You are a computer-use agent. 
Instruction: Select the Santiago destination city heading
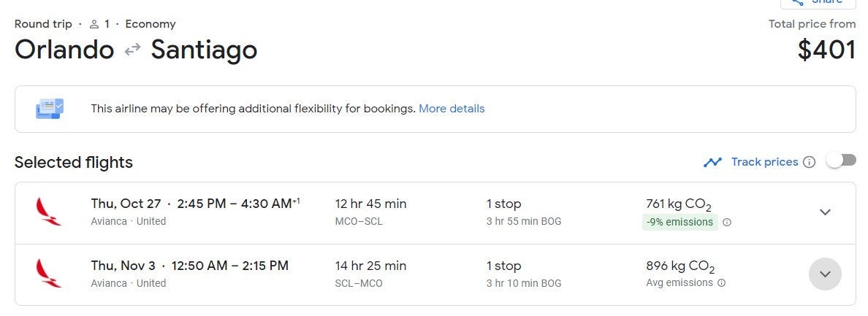[204, 50]
